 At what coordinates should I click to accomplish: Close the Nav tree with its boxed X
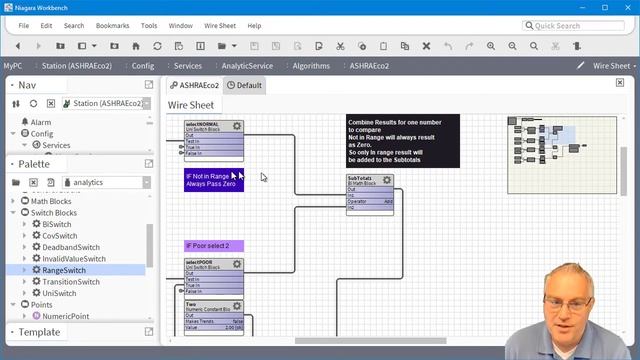(x=51, y=104)
